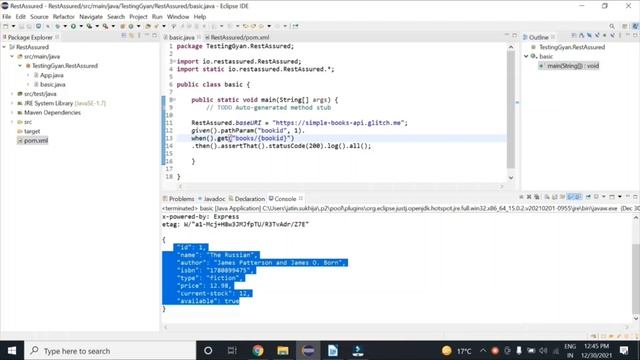Toggle Show Console on Standard Out

[570, 197]
